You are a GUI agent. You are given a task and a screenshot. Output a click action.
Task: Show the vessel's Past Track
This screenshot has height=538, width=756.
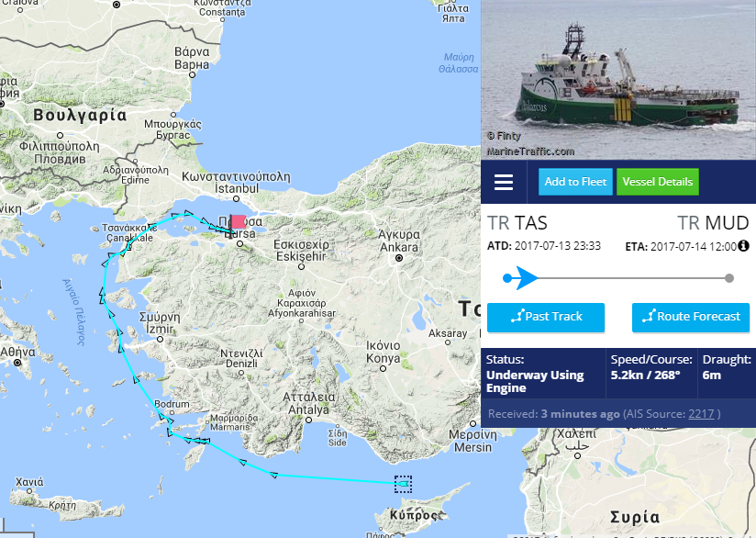click(x=546, y=318)
